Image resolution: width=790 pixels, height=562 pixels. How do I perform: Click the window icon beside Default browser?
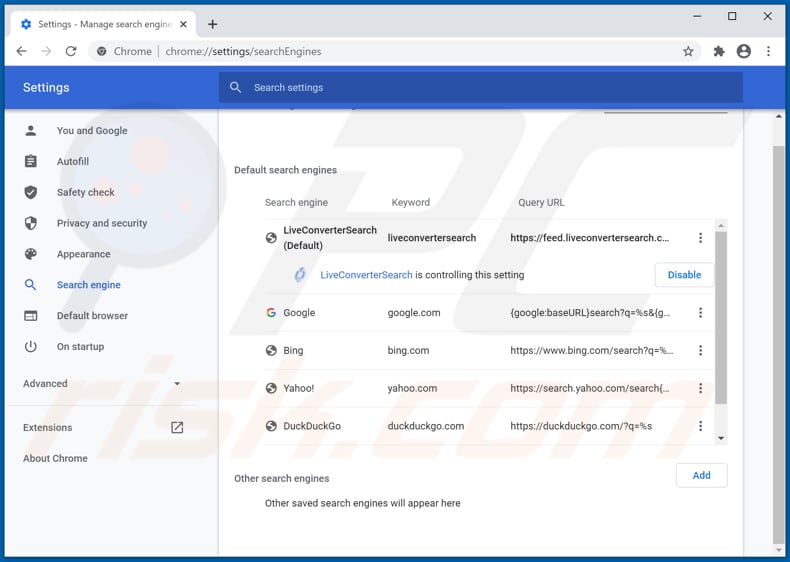click(x=31, y=316)
